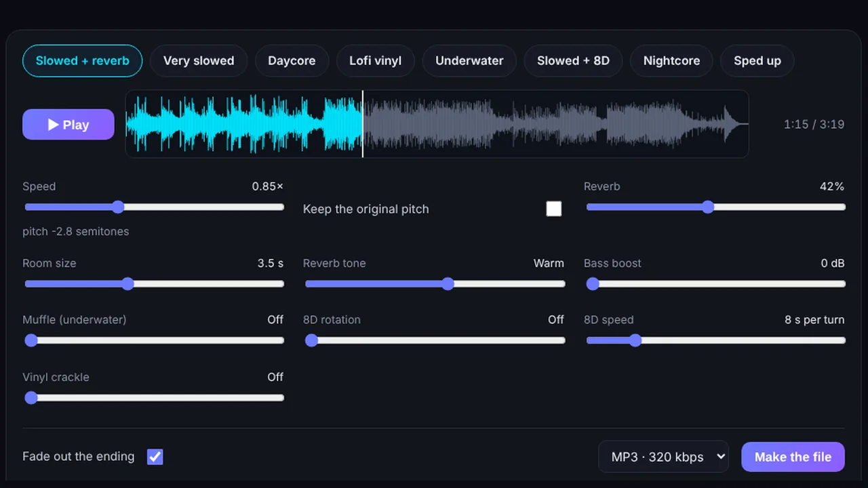The width and height of the screenshot is (868, 488).
Task: Click the Bass boost slider handle
Action: (593, 284)
